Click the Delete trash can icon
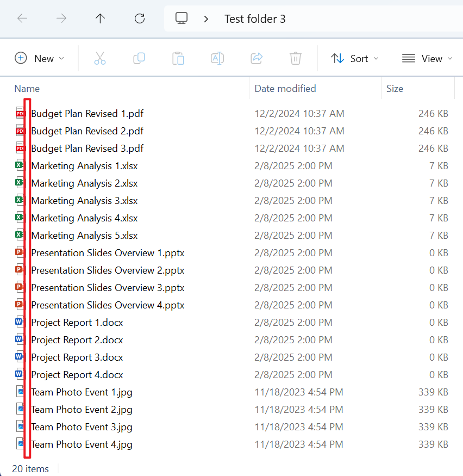 (296, 58)
